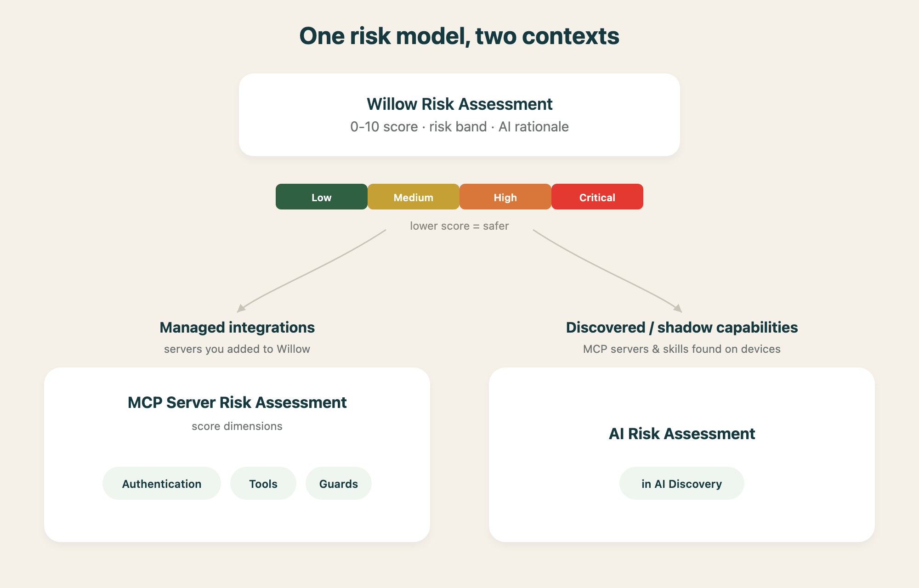Click the green Low risk band
The height and width of the screenshot is (588, 919).
click(x=322, y=197)
